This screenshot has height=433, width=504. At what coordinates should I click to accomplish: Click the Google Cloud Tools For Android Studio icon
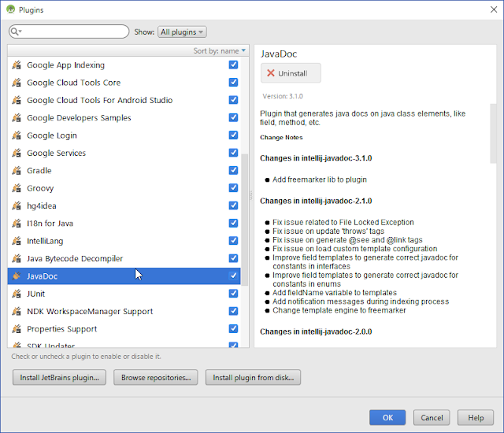(x=17, y=100)
